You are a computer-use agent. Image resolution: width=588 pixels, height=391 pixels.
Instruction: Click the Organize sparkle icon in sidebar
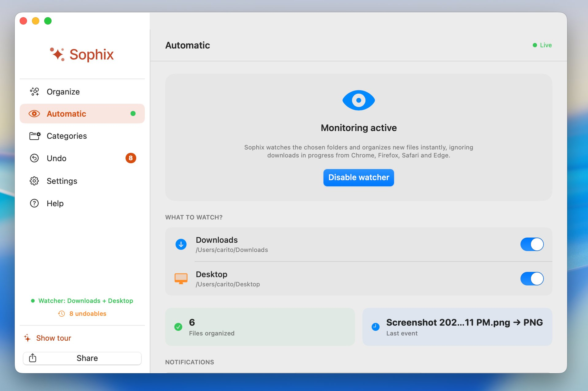point(35,91)
